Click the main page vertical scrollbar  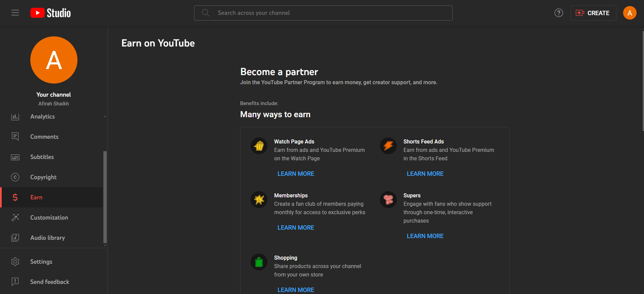[x=643, y=81]
